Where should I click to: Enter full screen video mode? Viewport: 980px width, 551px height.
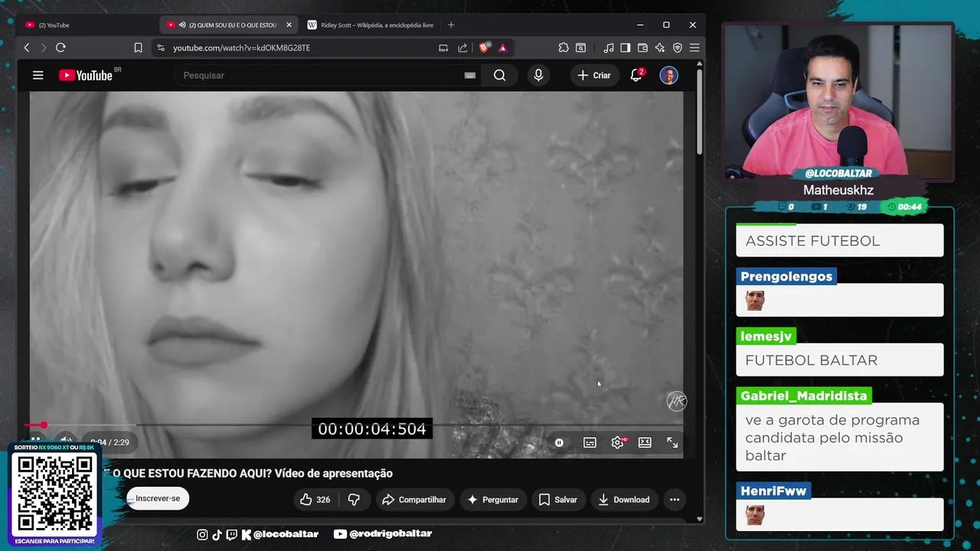(x=672, y=442)
